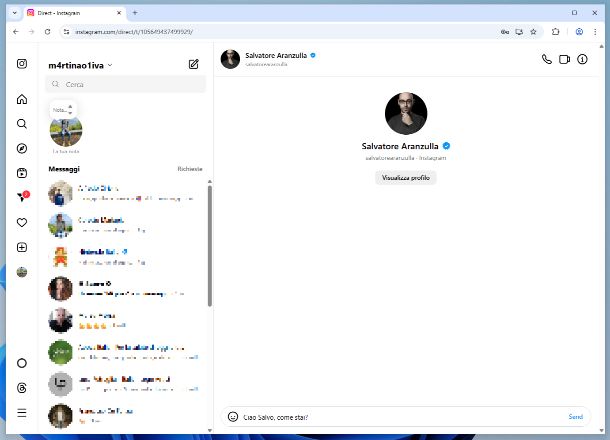Screen dimensions: 610x440
Task: Open conversation with gray logo avatar
Action: tap(125, 384)
